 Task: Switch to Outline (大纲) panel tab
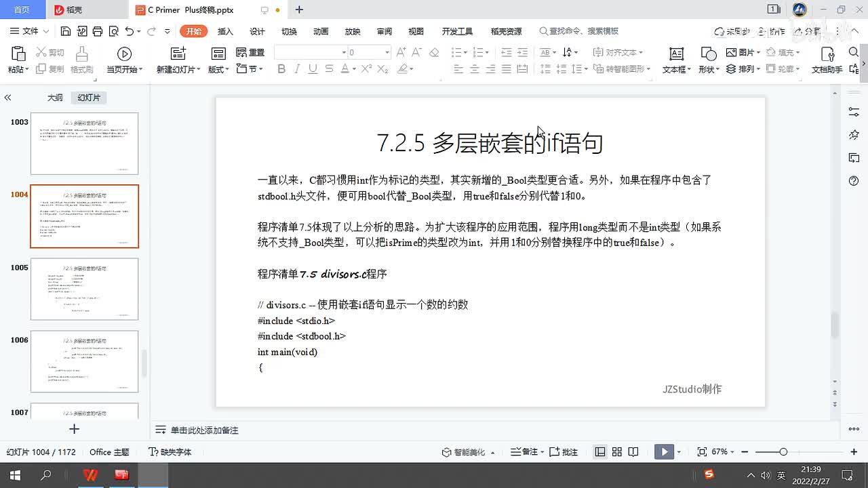[x=55, y=98]
